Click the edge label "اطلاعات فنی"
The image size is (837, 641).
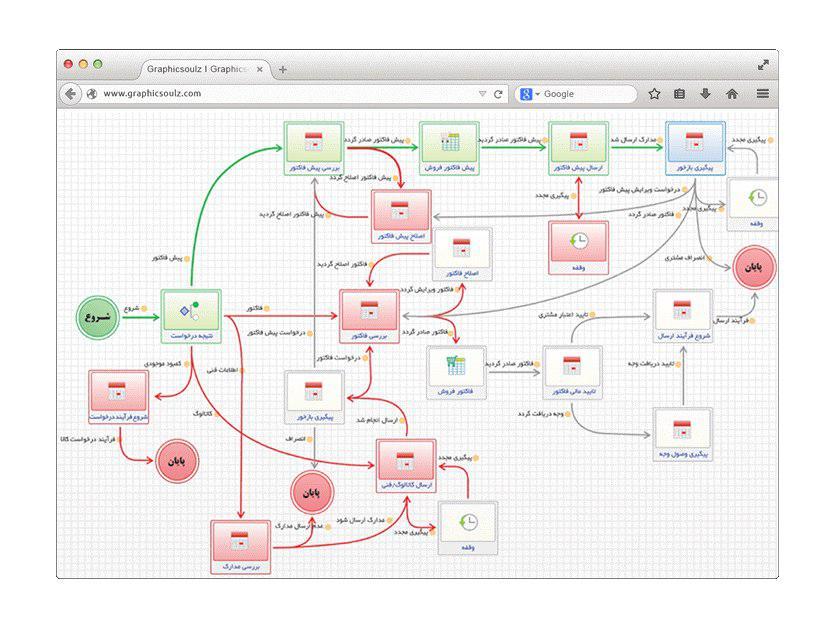click(x=222, y=370)
